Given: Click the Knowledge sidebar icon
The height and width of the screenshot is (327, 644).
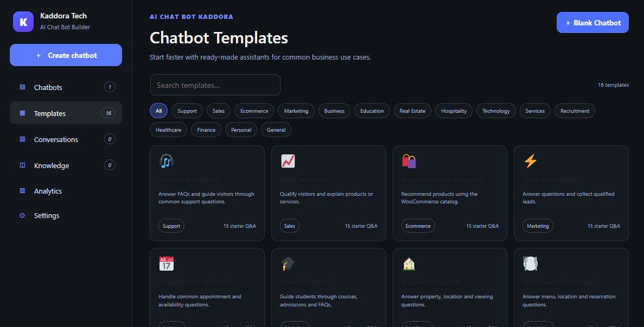Looking at the screenshot, I should [x=23, y=165].
